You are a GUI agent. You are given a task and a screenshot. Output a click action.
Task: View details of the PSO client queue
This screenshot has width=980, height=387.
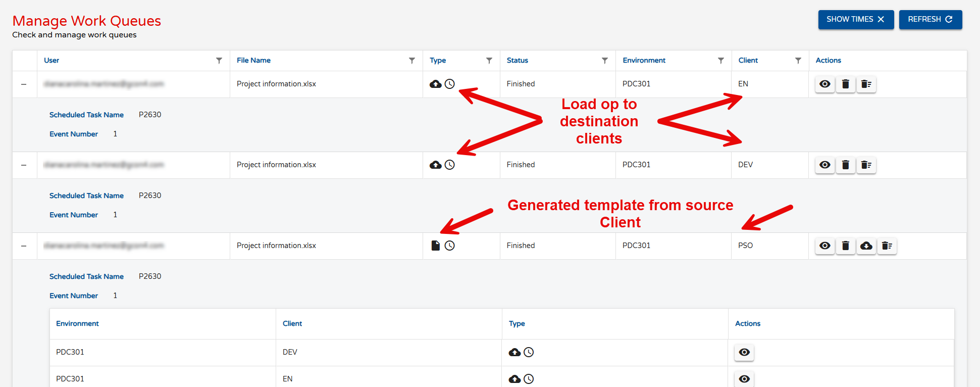click(825, 246)
